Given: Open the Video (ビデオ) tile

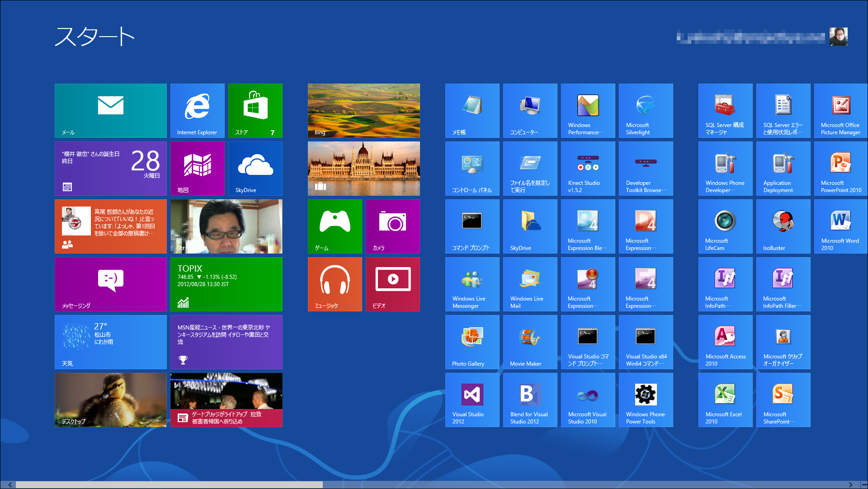Looking at the screenshot, I should tap(393, 284).
